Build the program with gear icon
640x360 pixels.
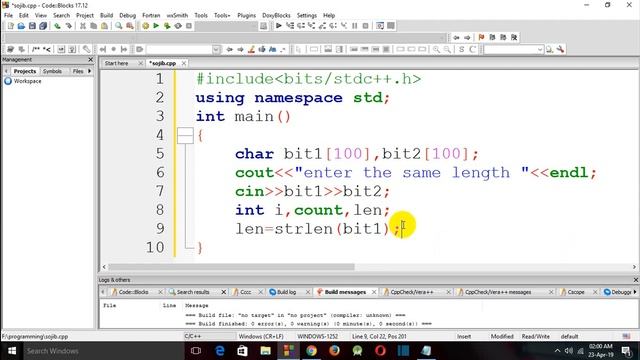pyautogui.click(x=145, y=26)
